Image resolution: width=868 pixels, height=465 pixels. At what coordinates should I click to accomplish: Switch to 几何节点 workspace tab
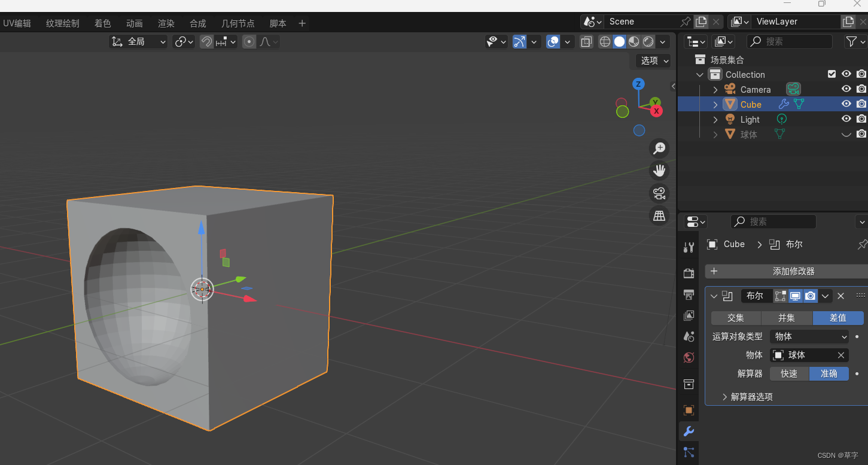(238, 23)
